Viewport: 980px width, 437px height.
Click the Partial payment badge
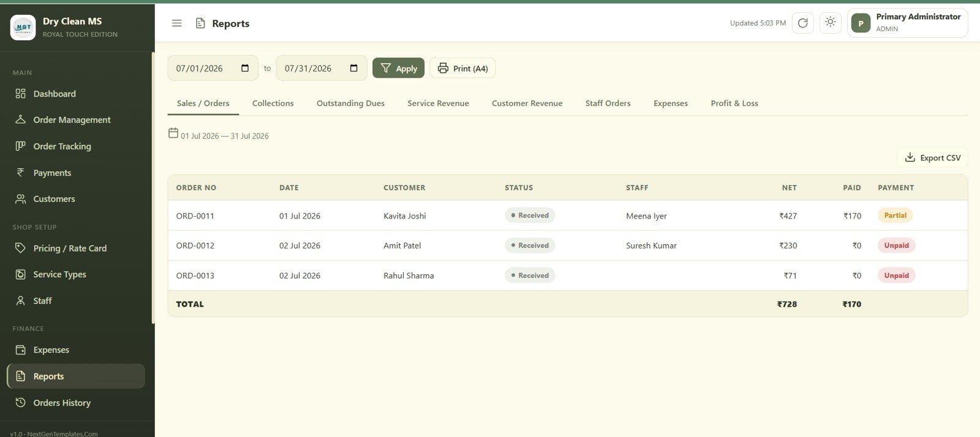coord(895,215)
